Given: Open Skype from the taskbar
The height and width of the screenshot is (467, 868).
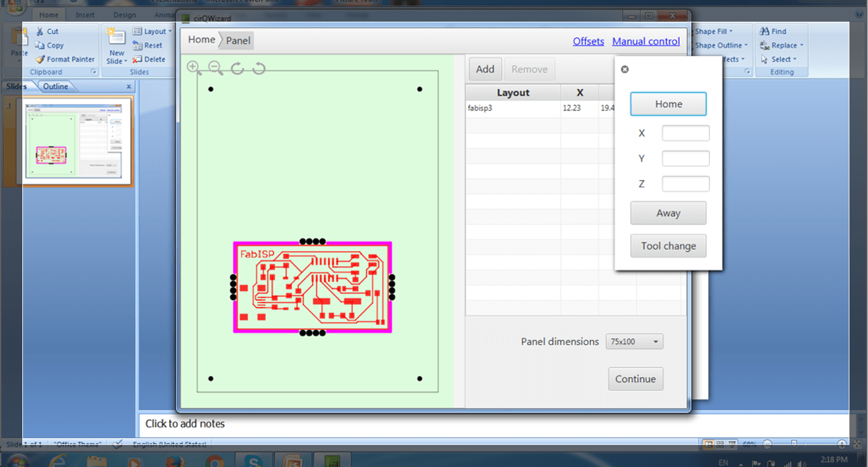Looking at the screenshot, I should [x=253, y=461].
